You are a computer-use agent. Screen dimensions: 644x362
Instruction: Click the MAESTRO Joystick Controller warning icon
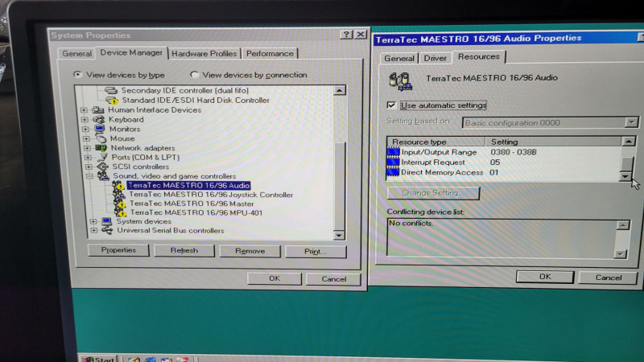click(x=119, y=195)
